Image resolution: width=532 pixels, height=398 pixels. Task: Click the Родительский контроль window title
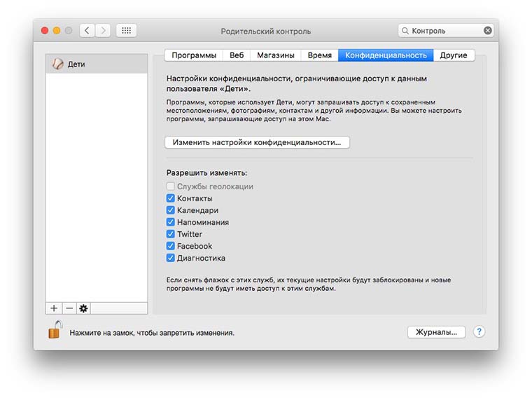pyautogui.click(x=266, y=32)
